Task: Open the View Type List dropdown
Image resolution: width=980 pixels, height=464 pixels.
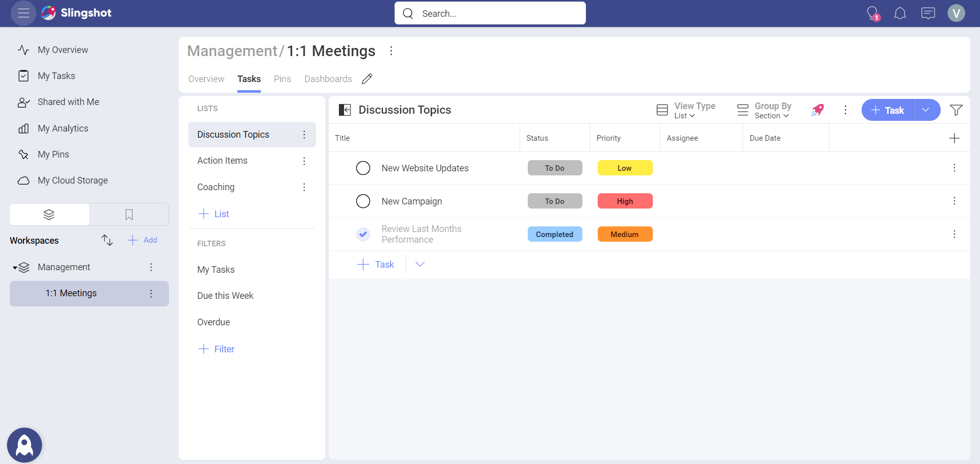Action: [685, 110]
